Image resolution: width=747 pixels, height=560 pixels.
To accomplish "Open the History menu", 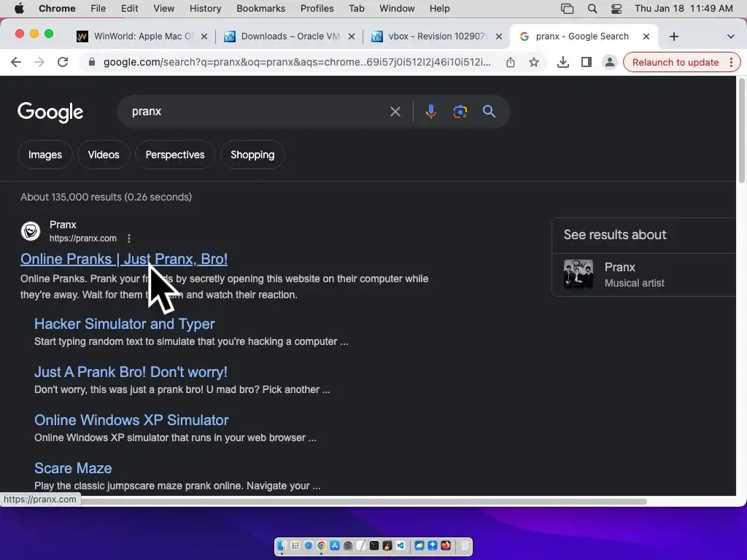I will point(205,9).
